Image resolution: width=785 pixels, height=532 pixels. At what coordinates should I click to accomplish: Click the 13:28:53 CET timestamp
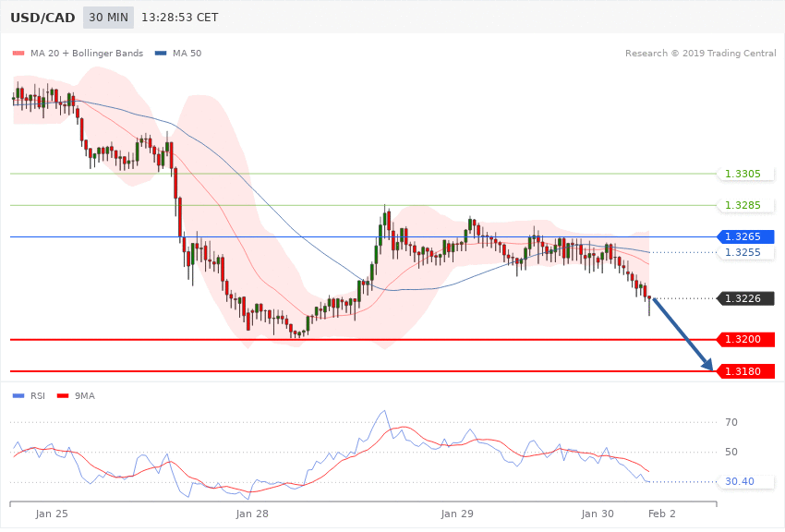click(180, 18)
